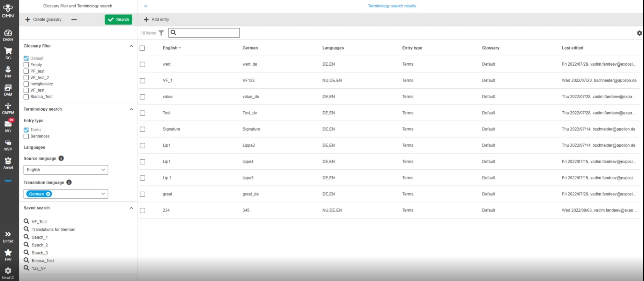This screenshot has height=281, width=644.
Task: Open Terminology search results tab title
Action: 392,6
